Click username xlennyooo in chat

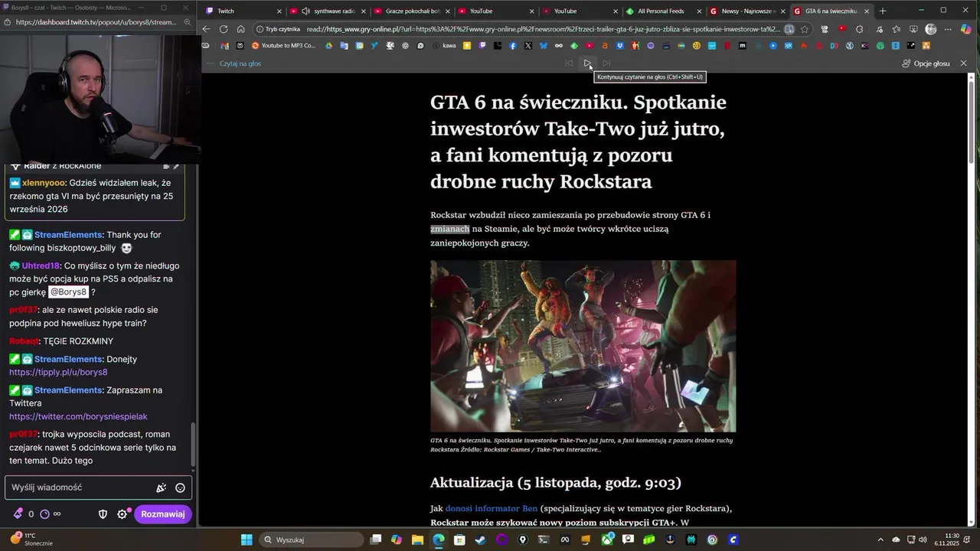tap(44, 183)
